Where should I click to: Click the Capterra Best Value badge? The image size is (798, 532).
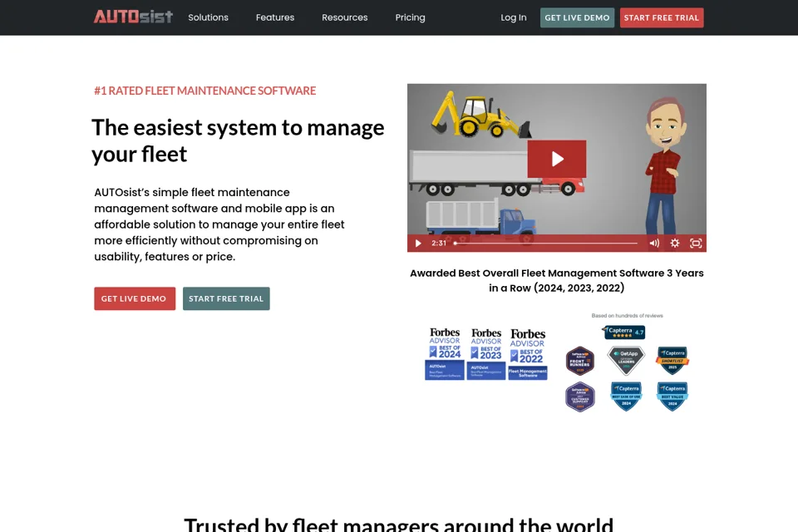pos(672,396)
